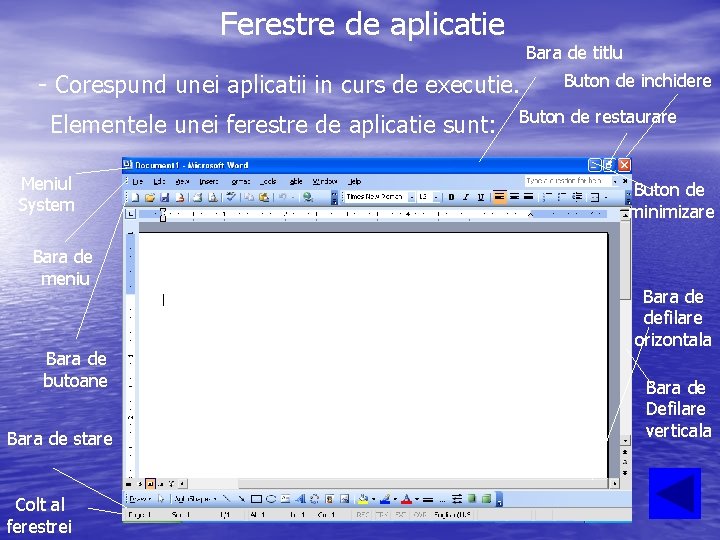
Task: Click the Print icon in Standard toolbar
Action: (197, 197)
